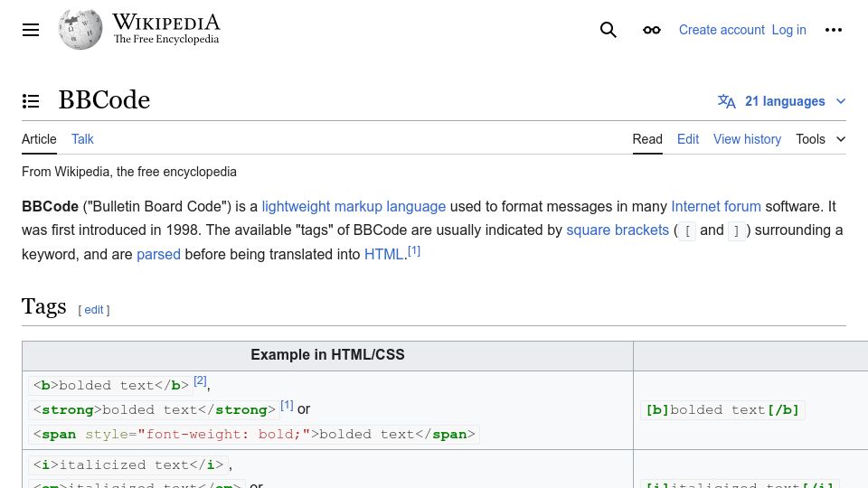Image resolution: width=868 pixels, height=488 pixels.
Task: Open the lightweight markup language link
Action: tap(354, 206)
